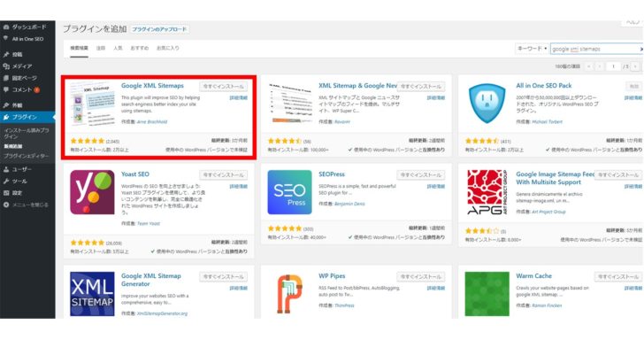The image size is (644, 363).
Task: Click the Yoast SEO plugin logo
Action: pos(92,192)
